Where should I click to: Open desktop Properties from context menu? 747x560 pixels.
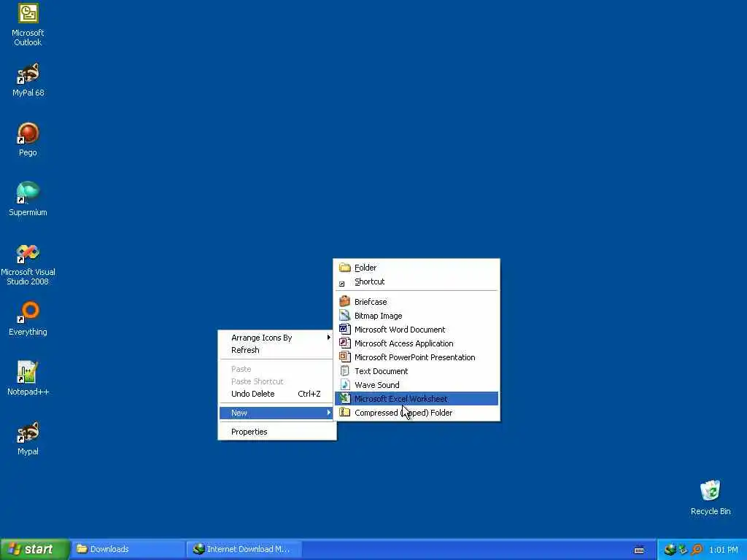click(x=276, y=432)
